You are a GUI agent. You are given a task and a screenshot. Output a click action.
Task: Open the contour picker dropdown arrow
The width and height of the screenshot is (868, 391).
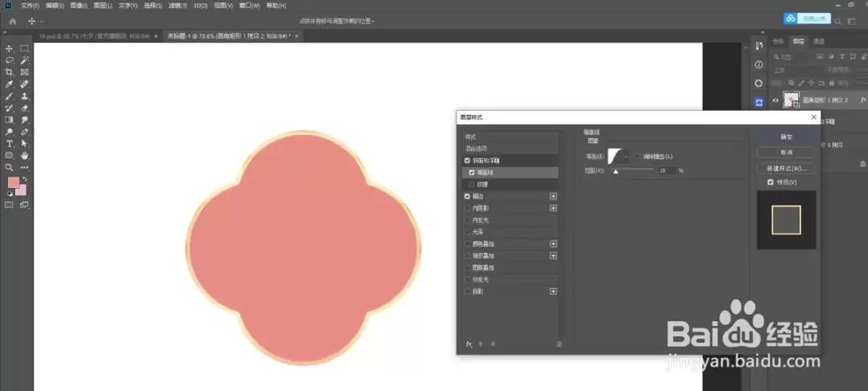(x=626, y=157)
